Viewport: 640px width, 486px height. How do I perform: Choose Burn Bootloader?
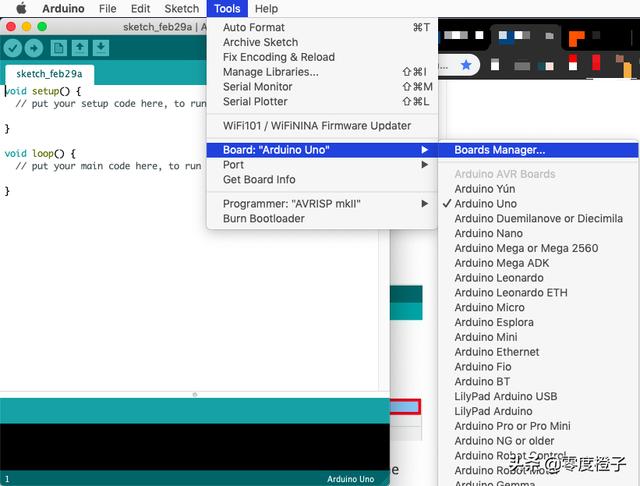pos(322,218)
